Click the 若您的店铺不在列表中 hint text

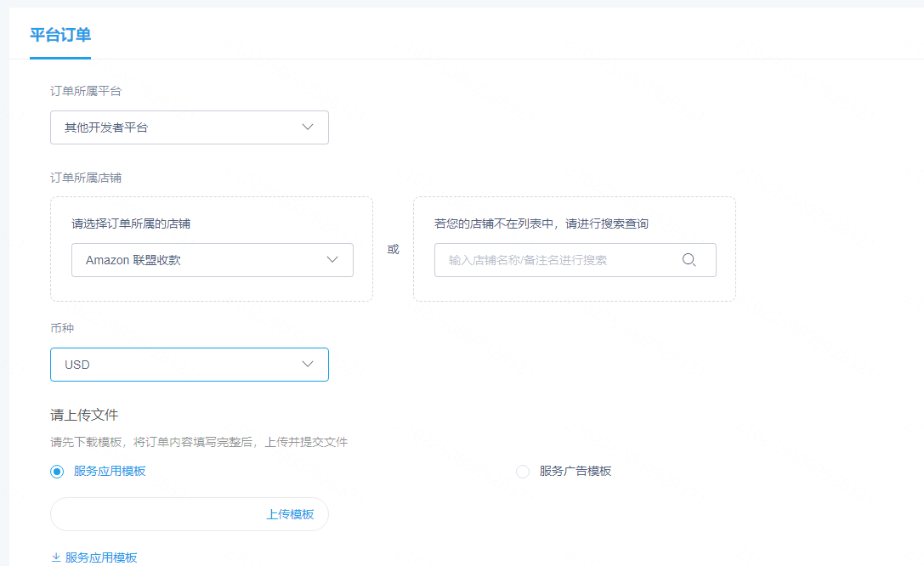point(541,224)
